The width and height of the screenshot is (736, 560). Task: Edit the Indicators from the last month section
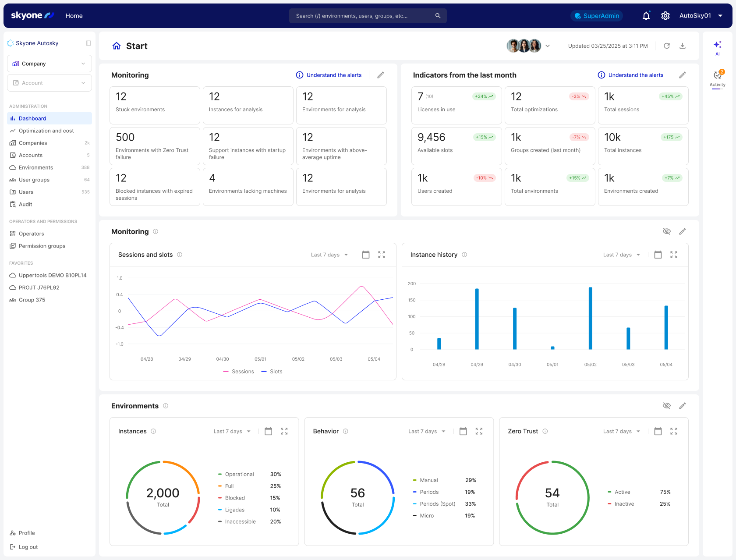(682, 75)
